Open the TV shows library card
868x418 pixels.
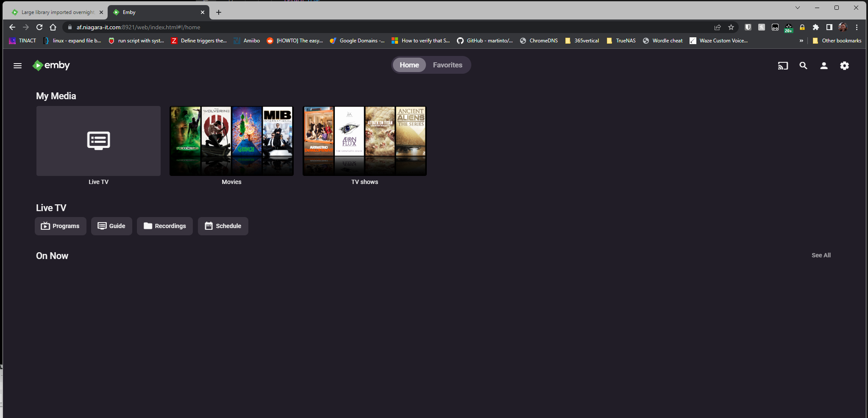click(364, 141)
